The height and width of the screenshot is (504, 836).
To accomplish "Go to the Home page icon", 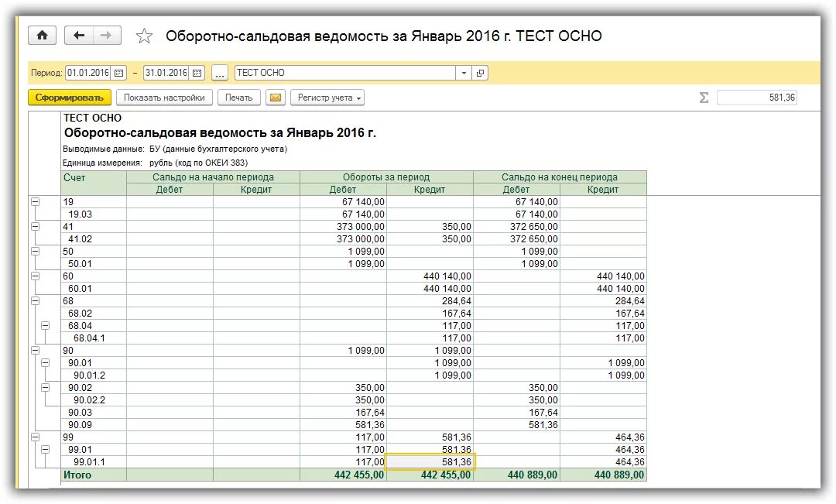I will 42,36.
